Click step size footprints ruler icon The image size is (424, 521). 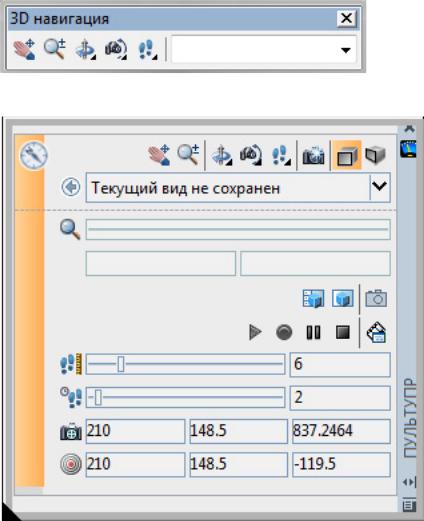pos(71,364)
